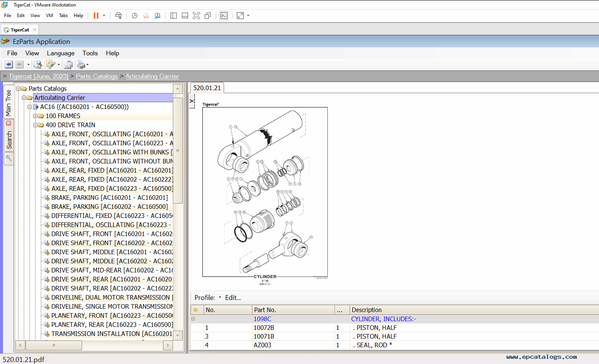The image size is (599, 364).
Task: Click part number AZ003 cell
Action: (x=293, y=345)
